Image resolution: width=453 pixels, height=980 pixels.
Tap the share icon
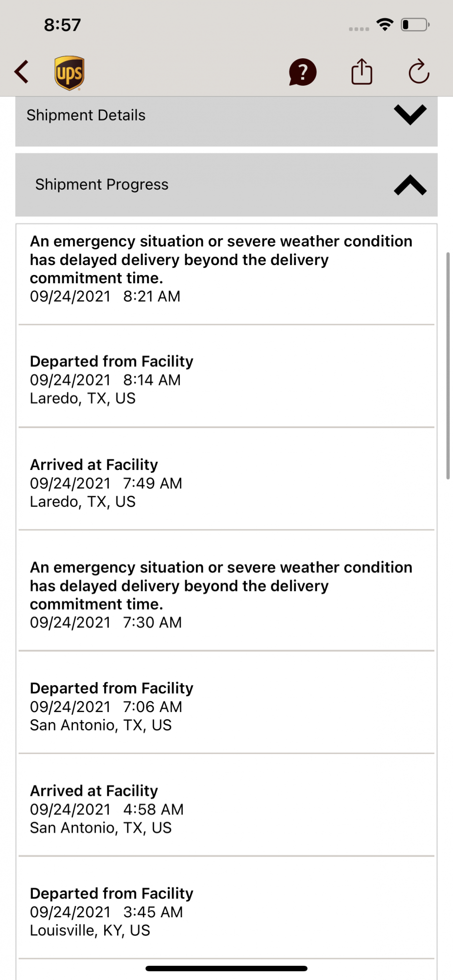tap(362, 72)
